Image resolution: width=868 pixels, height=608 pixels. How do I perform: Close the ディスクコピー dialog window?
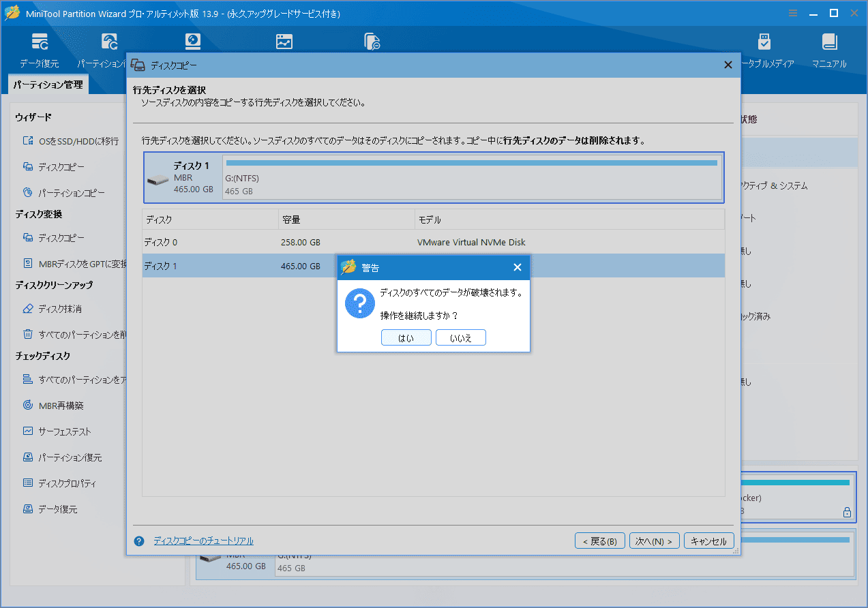(728, 65)
